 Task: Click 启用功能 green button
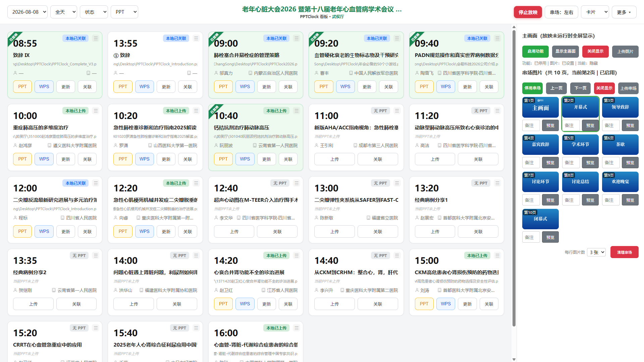535,52
